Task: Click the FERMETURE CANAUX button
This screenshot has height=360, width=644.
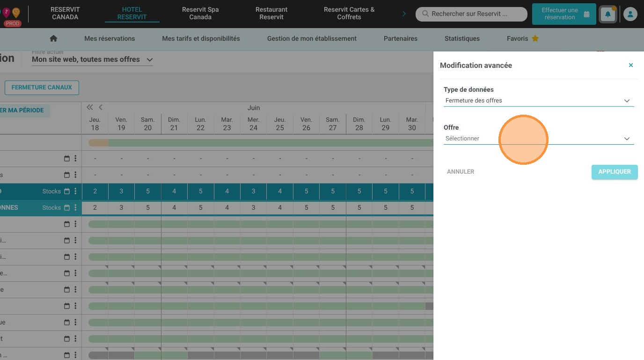Action: [42, 88]
